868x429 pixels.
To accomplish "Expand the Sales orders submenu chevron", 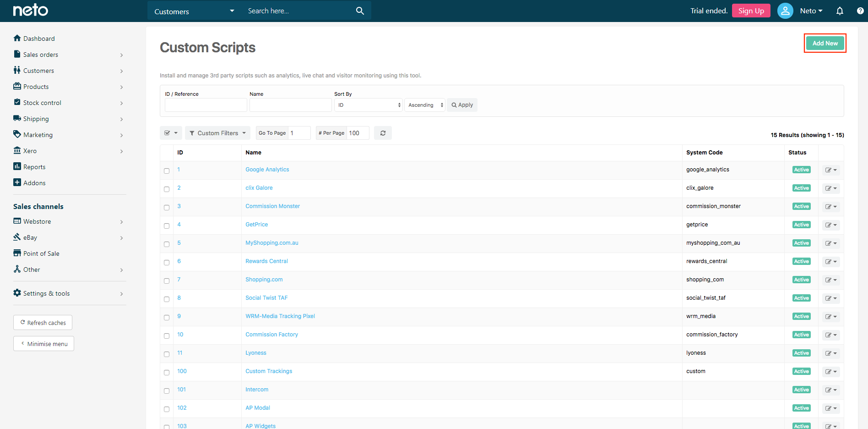I will tap(121, 55).
